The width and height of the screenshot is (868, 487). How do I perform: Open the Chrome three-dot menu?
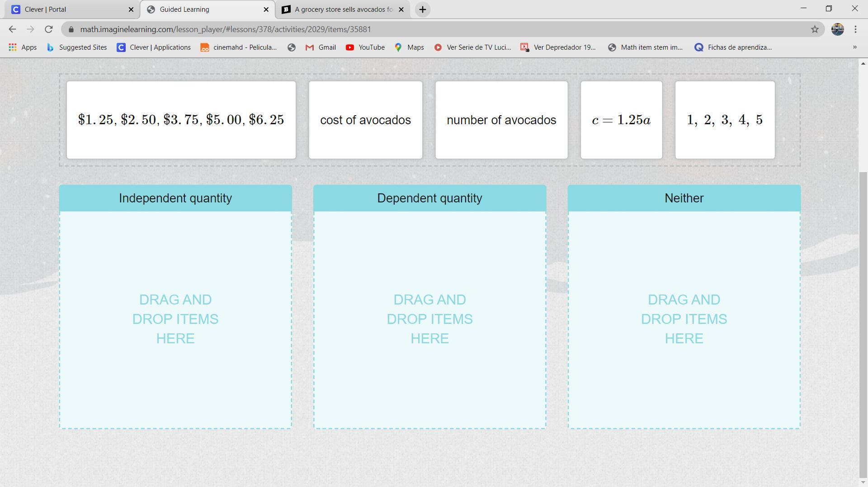pyautogui.click(x=855, y=29)
